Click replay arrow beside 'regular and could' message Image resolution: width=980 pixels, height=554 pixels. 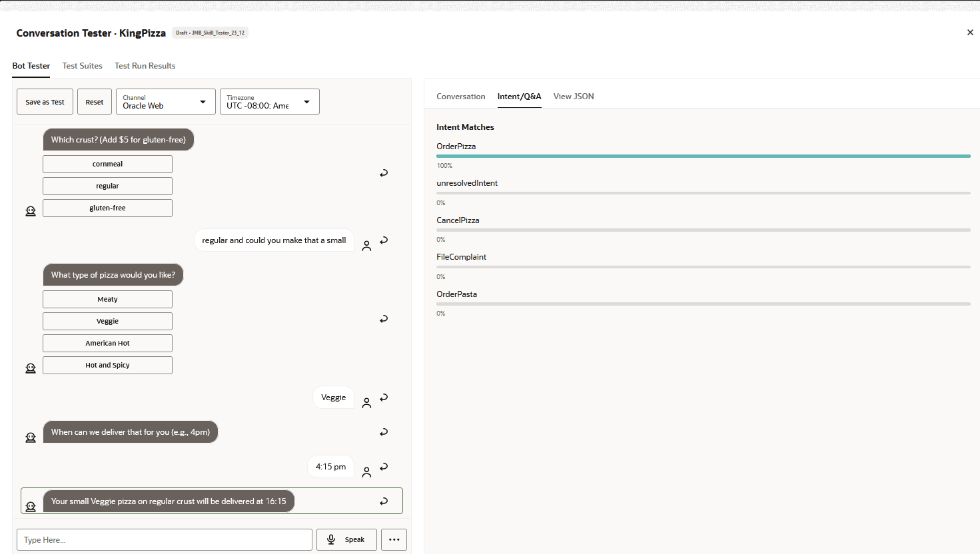click(384, 240)
